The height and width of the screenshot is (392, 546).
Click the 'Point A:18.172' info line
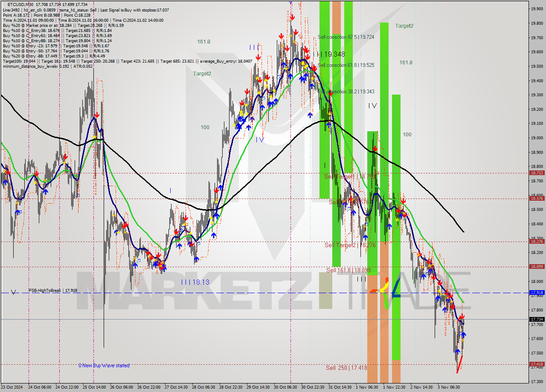point(46,15)
